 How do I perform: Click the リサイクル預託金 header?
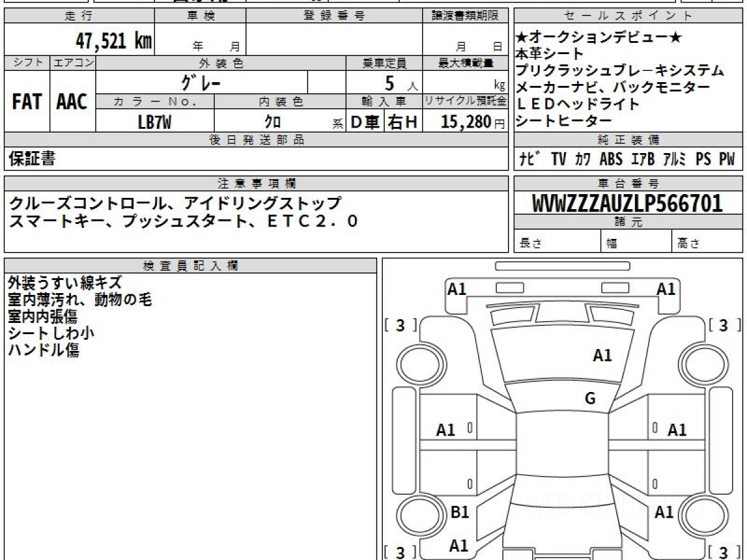[x=465, y=101]
